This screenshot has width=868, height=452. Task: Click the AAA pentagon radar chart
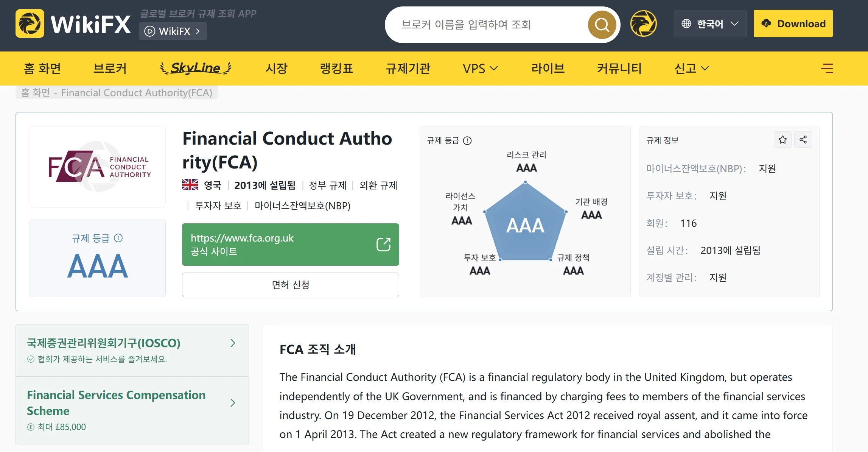click(x=525, y=222)
